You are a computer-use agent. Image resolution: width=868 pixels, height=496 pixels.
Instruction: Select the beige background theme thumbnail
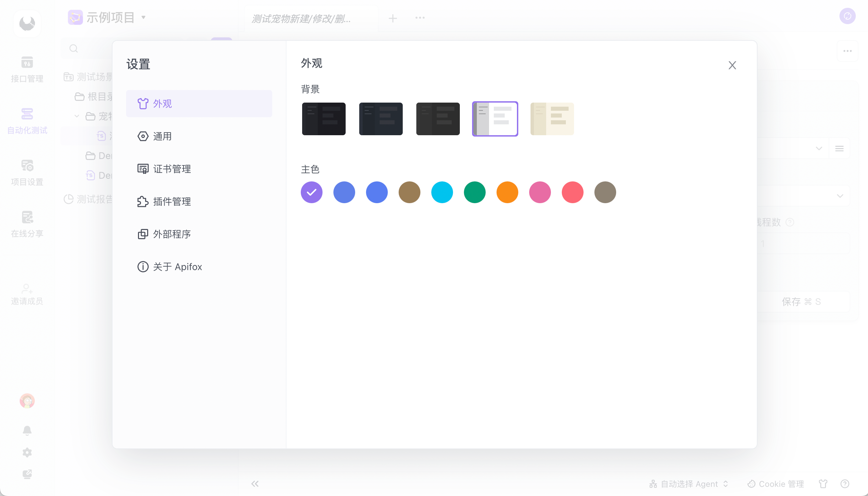coord(552,119)
